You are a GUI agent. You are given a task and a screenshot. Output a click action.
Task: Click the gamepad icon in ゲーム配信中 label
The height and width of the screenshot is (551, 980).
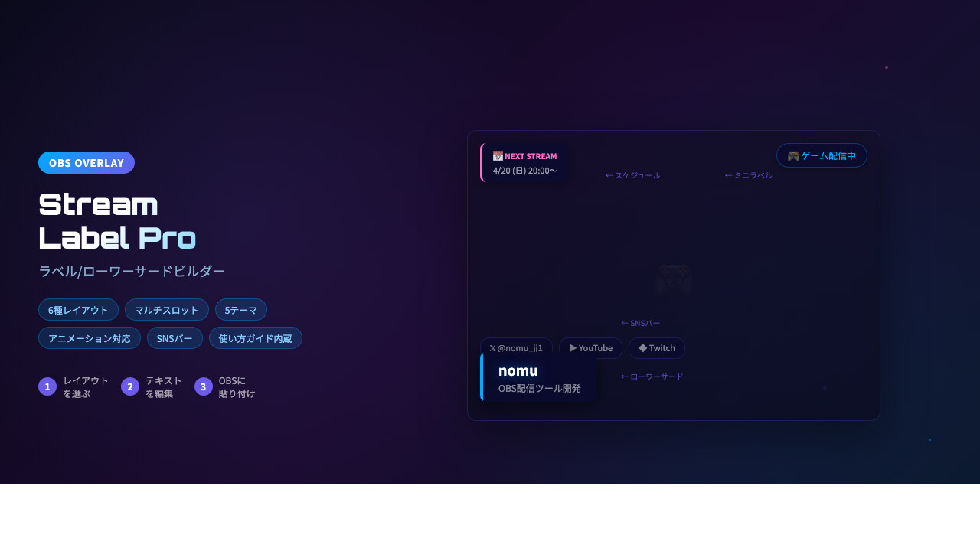pos(793,155)
